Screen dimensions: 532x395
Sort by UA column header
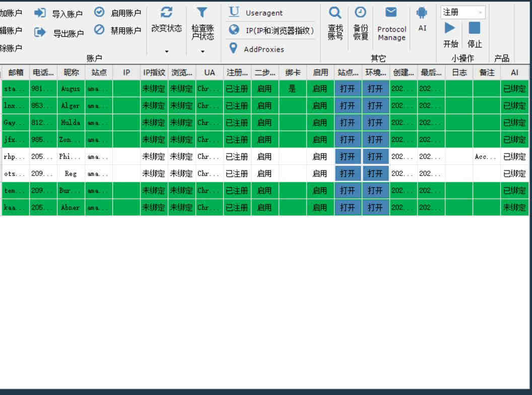tap(210, 72)
